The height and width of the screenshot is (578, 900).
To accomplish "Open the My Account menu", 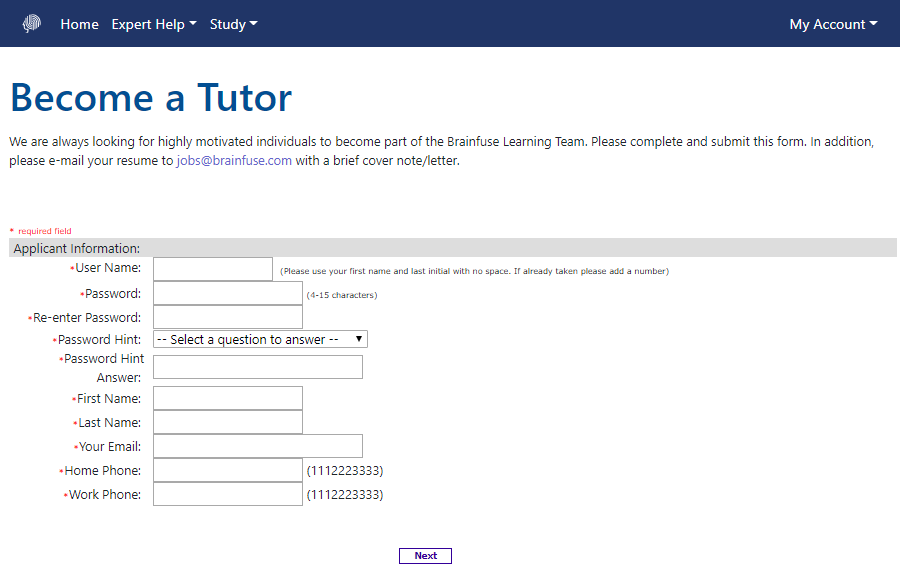I will point(833,24).
